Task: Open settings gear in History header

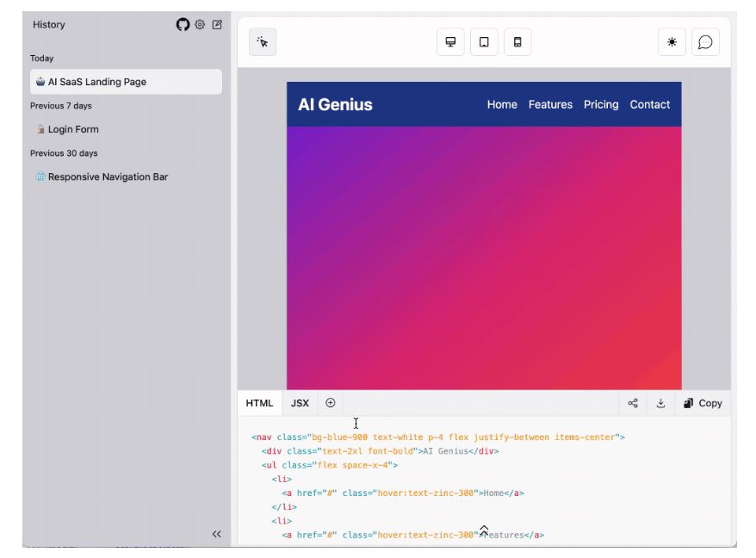Action: 200,25
